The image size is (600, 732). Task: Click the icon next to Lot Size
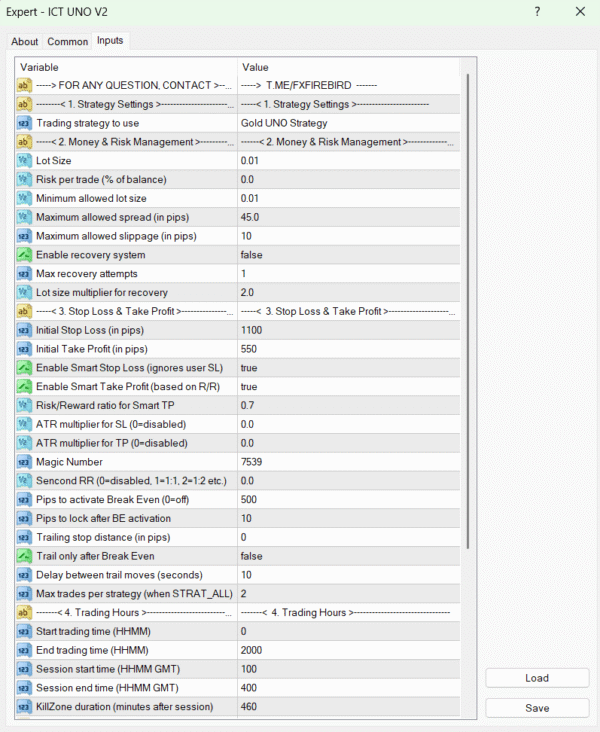pyautogui.click(x=24, y=161)
